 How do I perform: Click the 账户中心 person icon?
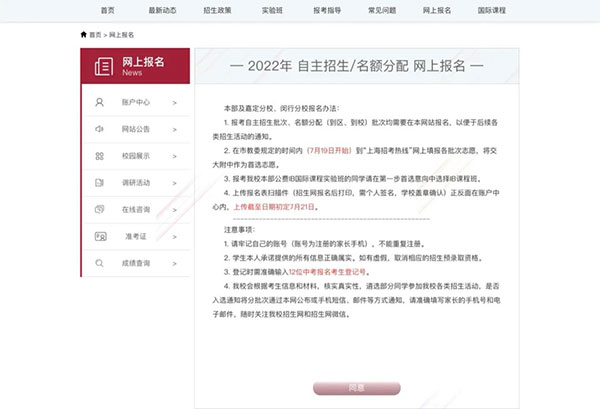(98, 102)
